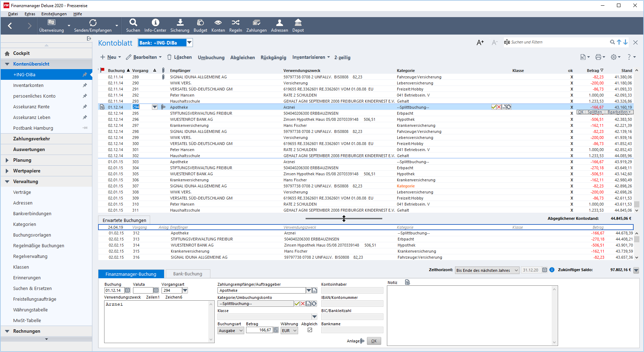Open the Buchungsart Ausgabe dropdown

(231, 331)
